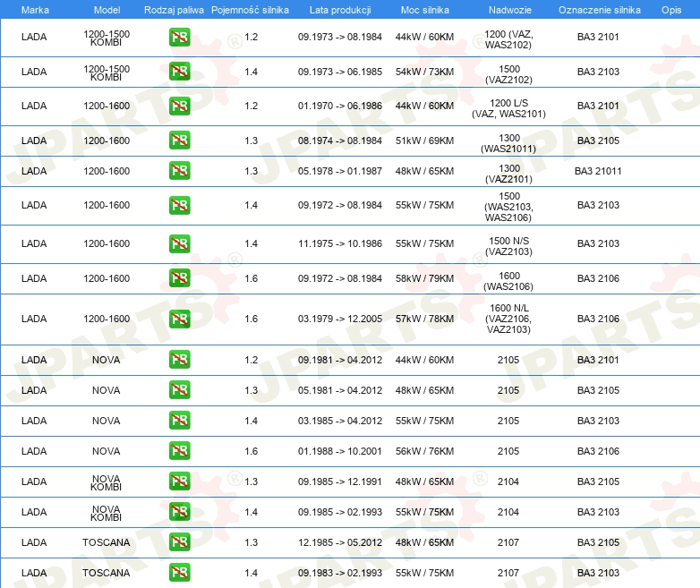Click petrol icon in the 05.1981 -> 04.2012 row

179,390
